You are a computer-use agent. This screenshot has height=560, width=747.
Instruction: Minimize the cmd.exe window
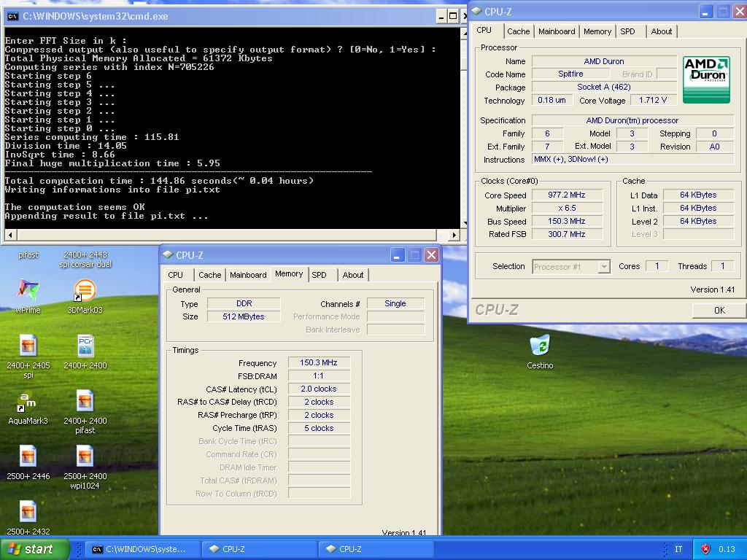point(441,17)
